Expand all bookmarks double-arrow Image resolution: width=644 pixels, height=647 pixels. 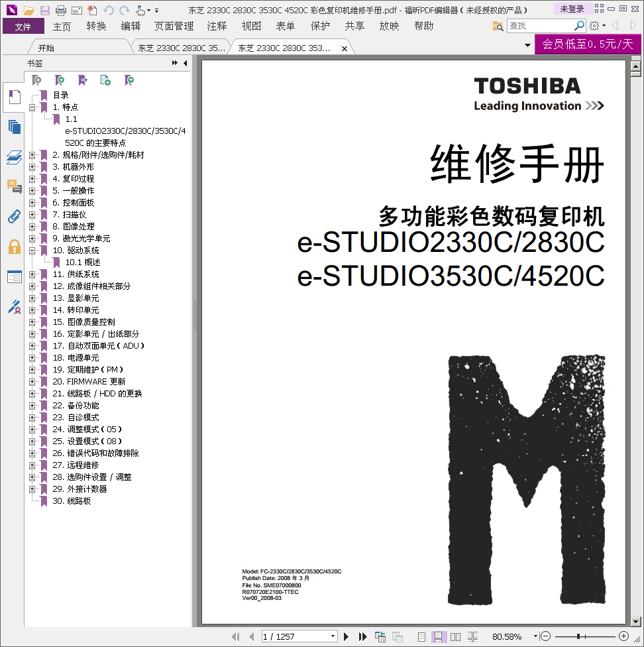click(175, 63)
